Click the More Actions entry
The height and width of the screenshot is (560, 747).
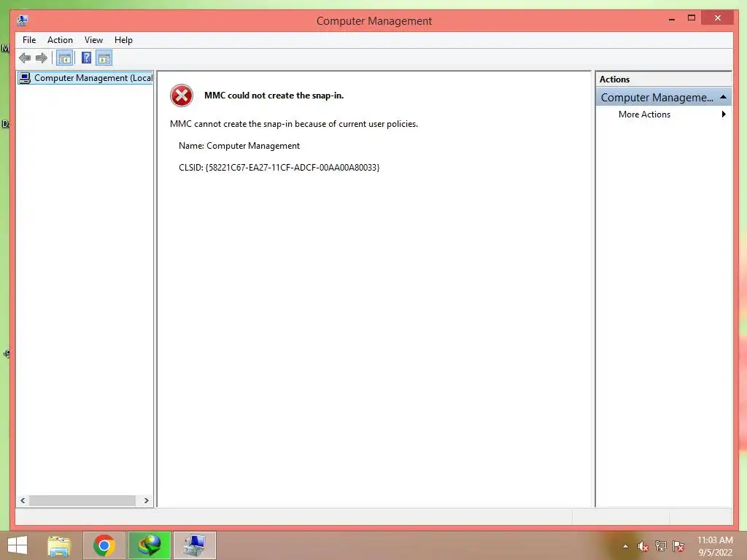644,114
